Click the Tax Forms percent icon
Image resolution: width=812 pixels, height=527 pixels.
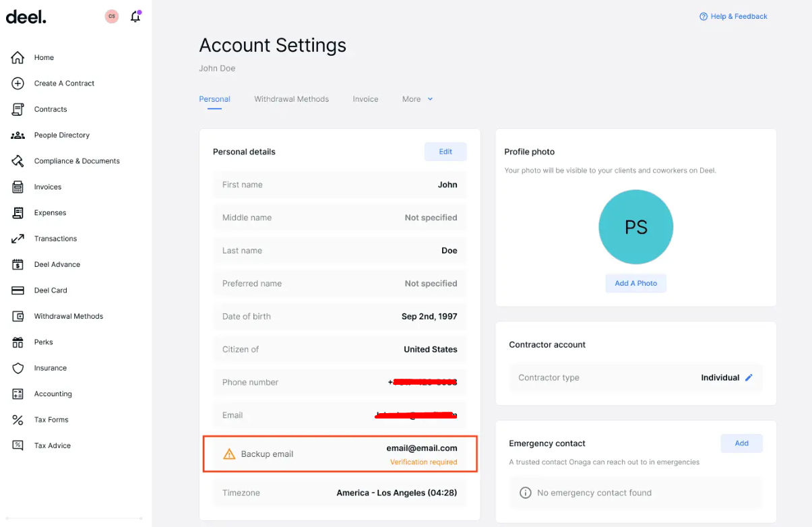(x=18, y=420)
